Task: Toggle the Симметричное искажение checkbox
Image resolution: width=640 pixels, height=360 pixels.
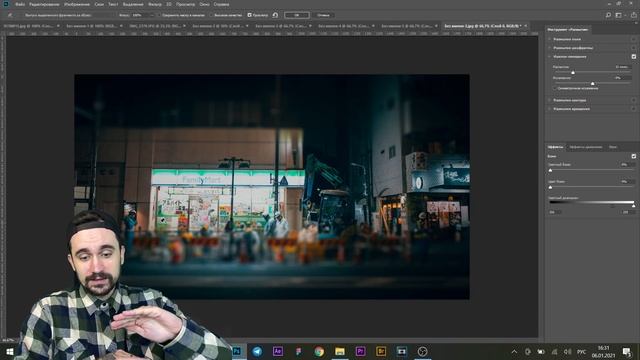Action: [x=555, y=88]
